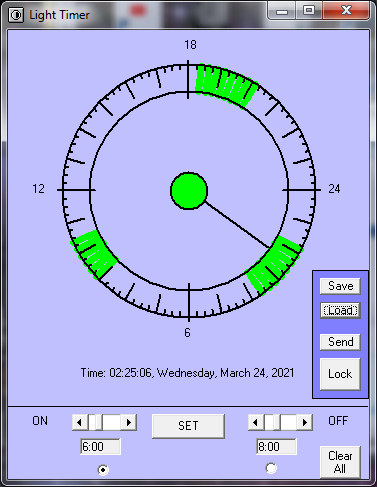
Task: Select the OFF radio button below 8:00
Action: [271, 468]
